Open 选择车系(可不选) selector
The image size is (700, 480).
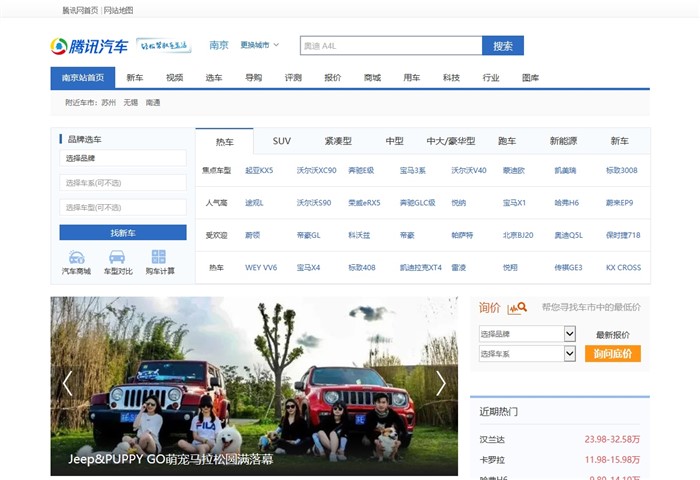[123, 183]
